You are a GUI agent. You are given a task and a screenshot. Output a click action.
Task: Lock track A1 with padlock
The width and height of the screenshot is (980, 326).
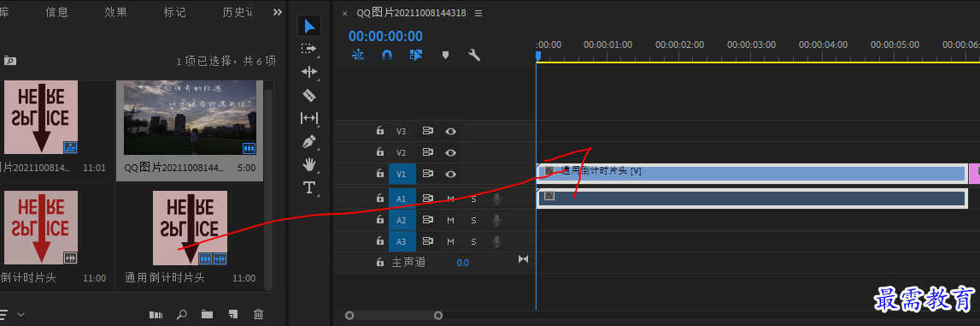[x=379, y=199]
